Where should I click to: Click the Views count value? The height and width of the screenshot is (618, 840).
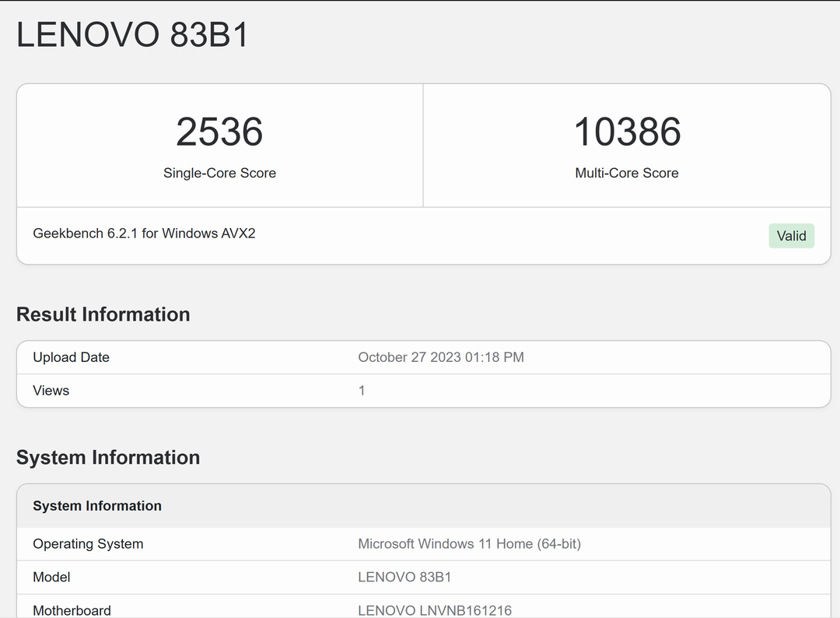(361, 390)
